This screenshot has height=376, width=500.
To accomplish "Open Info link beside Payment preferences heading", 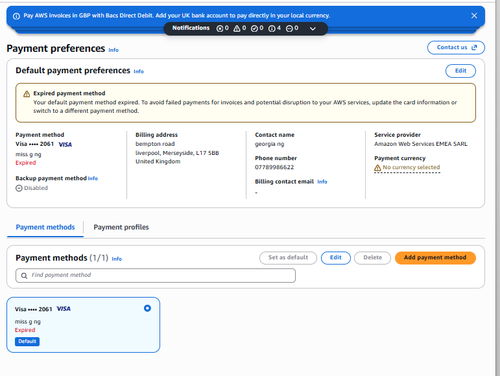I will 114,50.
